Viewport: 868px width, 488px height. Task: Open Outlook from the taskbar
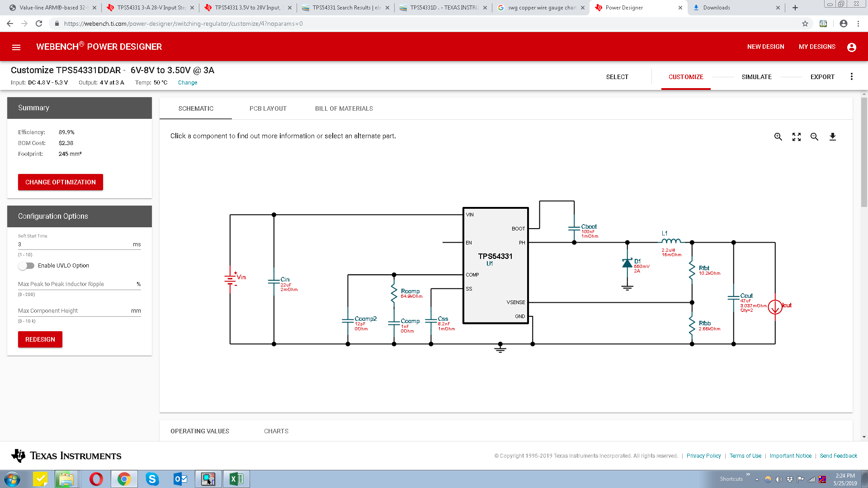(180, 479)
